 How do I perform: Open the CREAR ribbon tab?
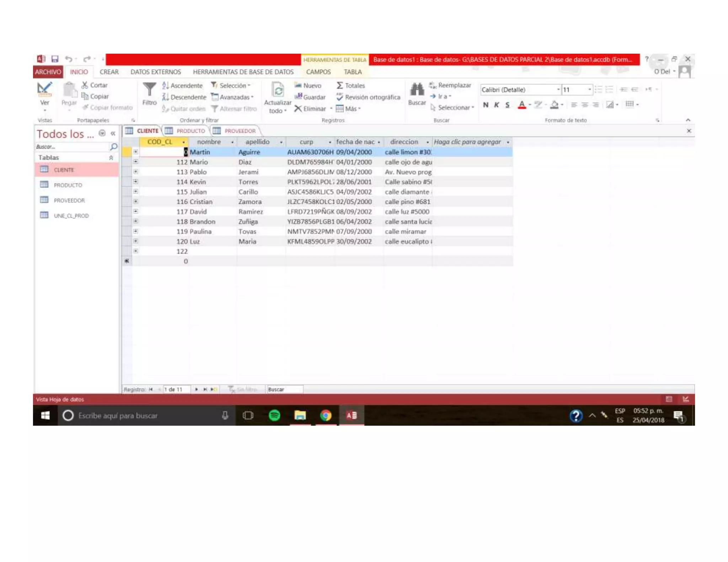[x=109, y=72]
